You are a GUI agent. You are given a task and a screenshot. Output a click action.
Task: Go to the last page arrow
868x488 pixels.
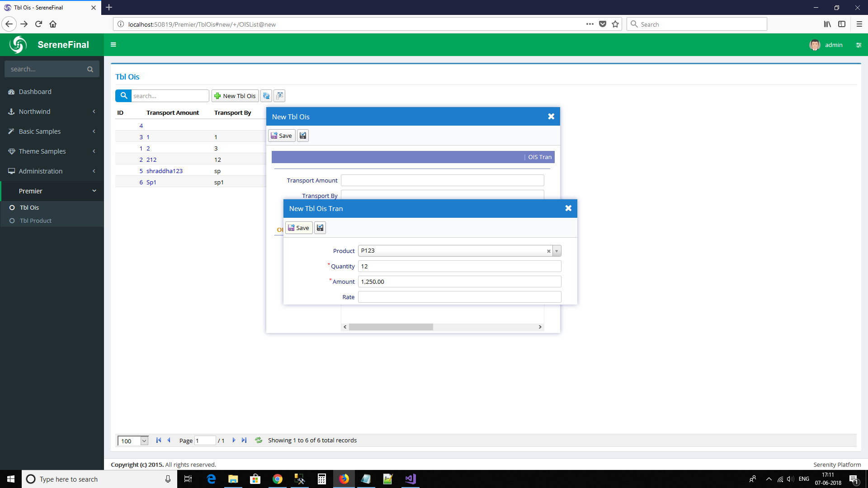(244, 440)
